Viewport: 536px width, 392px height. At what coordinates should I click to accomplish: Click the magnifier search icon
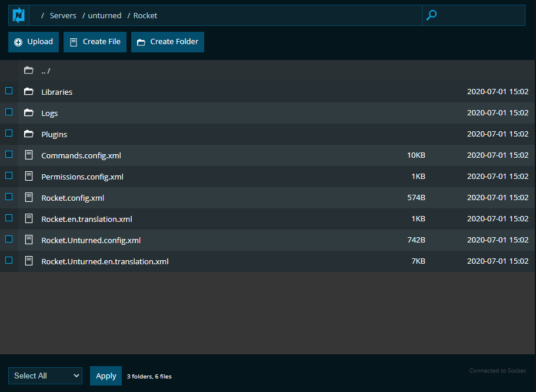click(x=431, y=15)
